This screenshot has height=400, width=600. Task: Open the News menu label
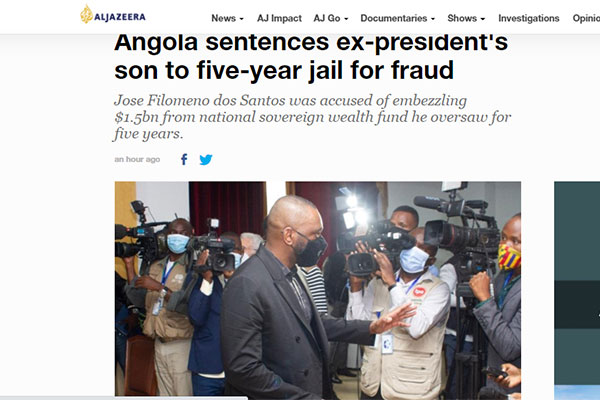(x=223, y=18)
